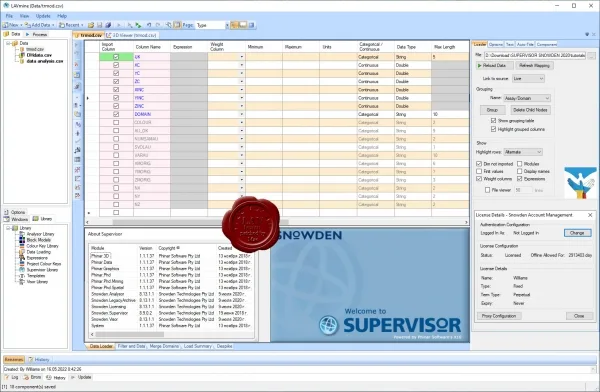Click the Refresh Mapping button
Screen dimensions: 600x392
click(534, 65)
